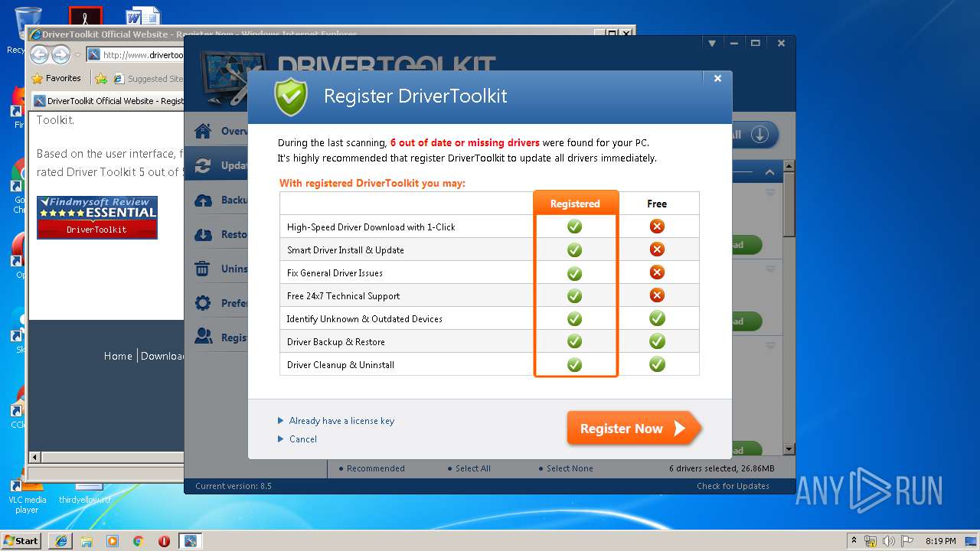Image resolution: width=980 pixels, height=551 pixels.
Task: Click the Internet Explorer address bar
Action: pos(136,54)
